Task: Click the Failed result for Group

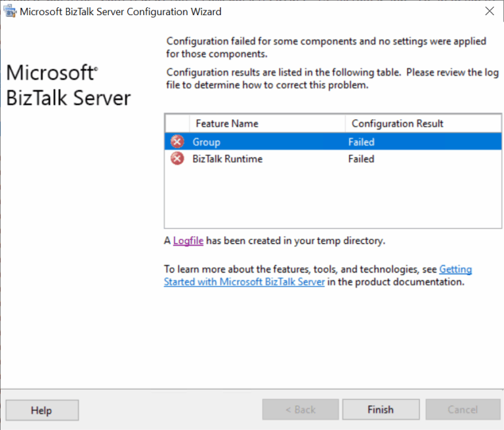Action: pos(361,142)
